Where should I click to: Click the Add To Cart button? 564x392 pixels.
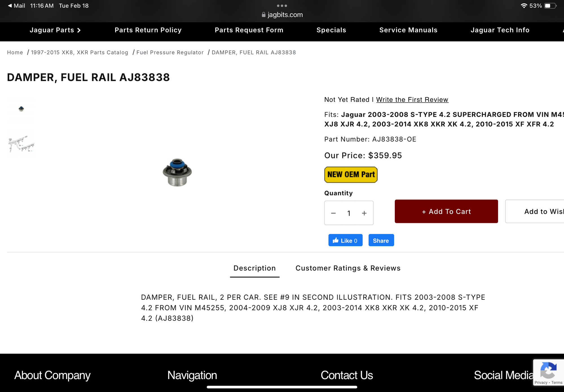click(x=446, y=212)
